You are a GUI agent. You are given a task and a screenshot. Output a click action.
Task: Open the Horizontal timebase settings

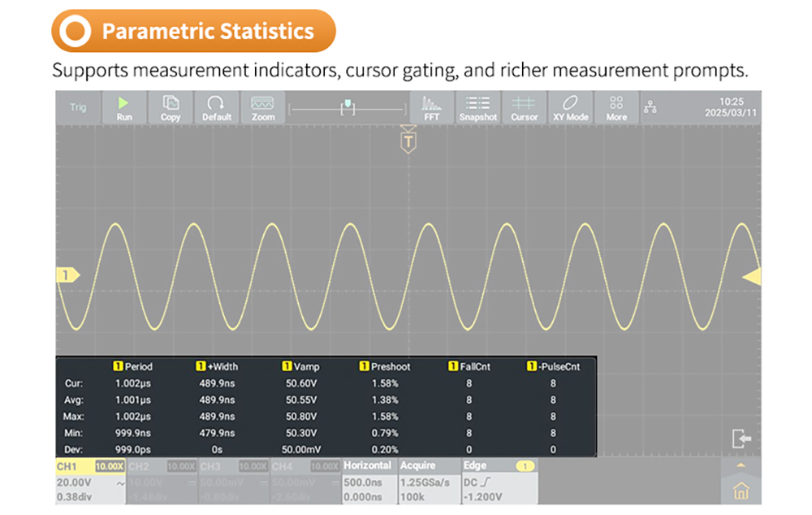point(368,480)
